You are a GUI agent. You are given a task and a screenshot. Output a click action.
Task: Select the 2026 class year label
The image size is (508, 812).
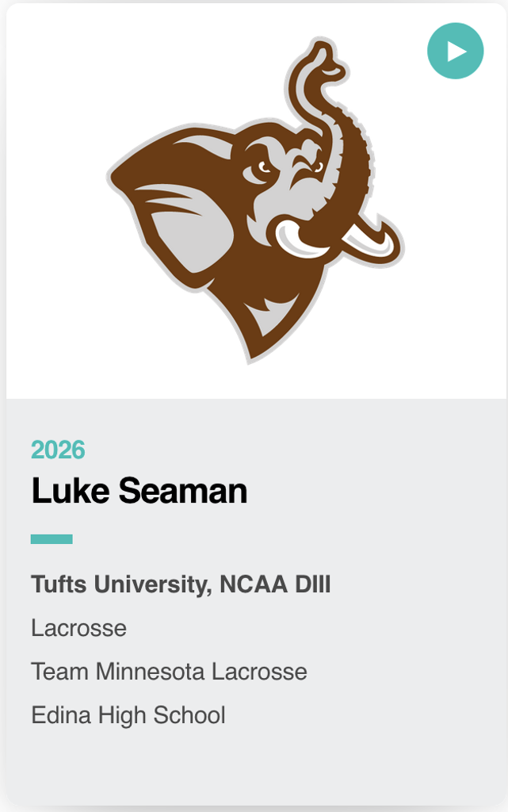click(58, 450)
